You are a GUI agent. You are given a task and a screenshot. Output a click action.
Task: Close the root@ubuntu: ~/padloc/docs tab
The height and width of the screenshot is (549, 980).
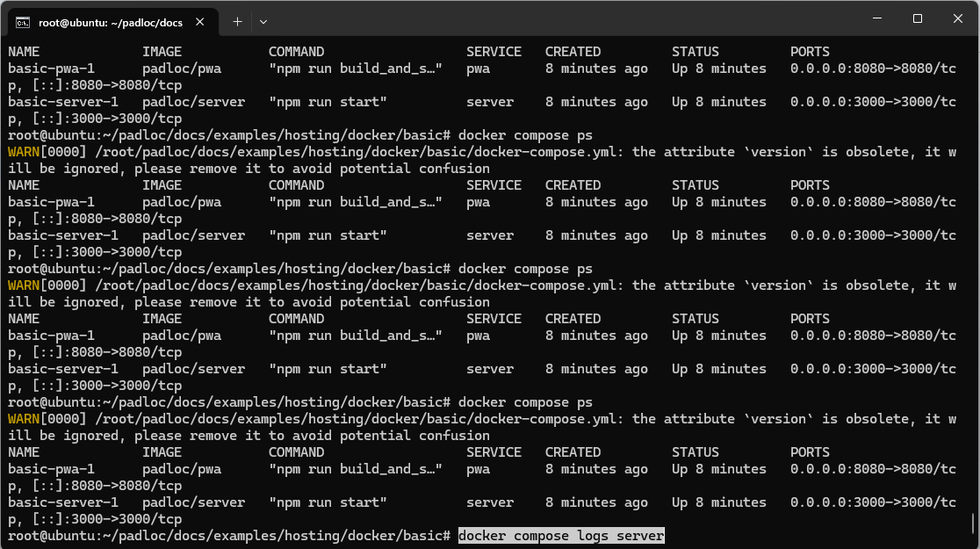200,22
